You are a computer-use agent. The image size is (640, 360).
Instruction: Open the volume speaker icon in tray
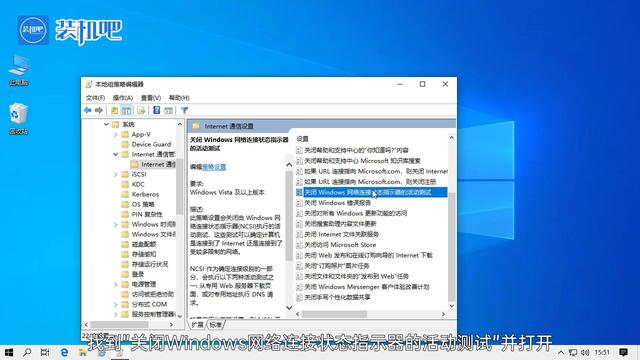(585, 352)
